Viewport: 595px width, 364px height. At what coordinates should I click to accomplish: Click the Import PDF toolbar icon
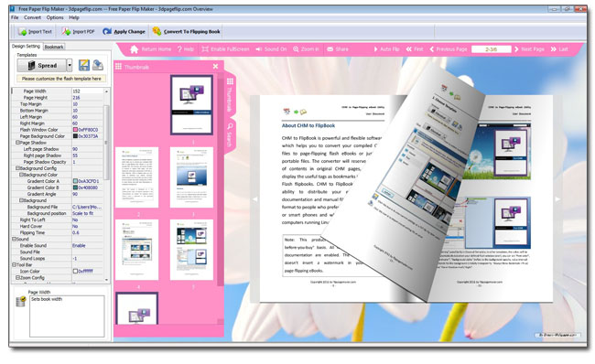(x=67, y=31)
